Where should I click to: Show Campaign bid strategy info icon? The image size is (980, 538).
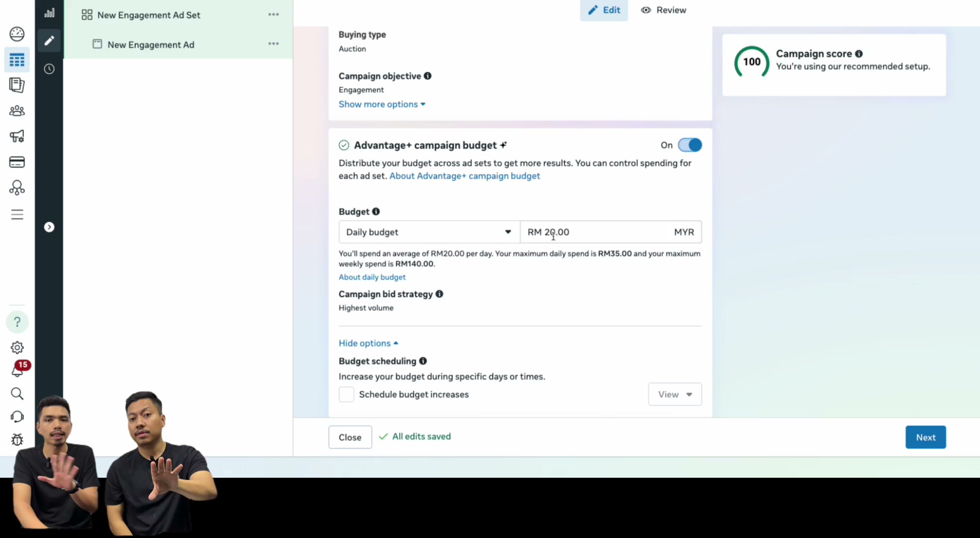pyautogui.click(x=439, y=294)
